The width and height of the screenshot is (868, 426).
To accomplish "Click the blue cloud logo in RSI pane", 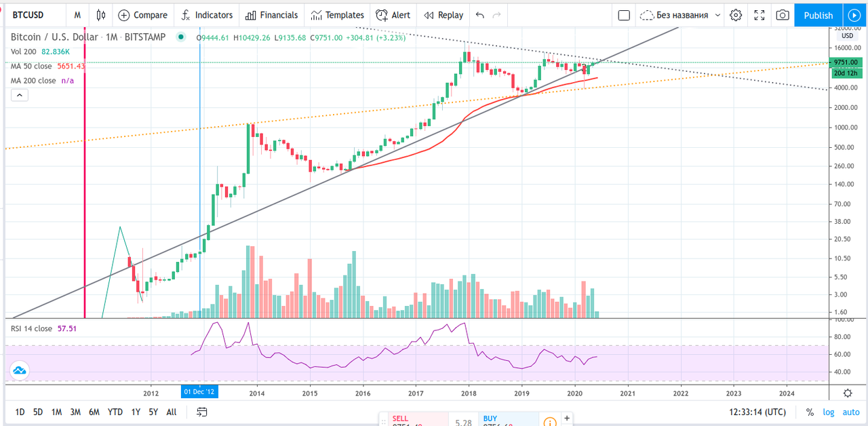I will click(19, 370).
